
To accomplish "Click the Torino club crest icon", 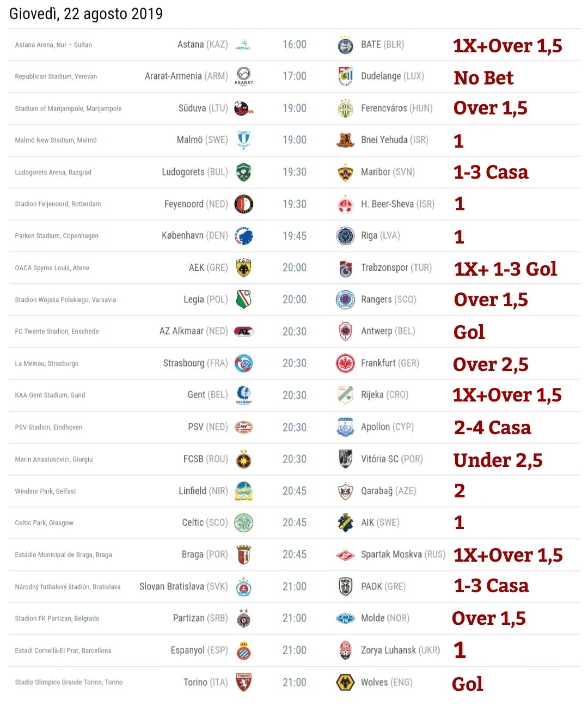I will click(x=243, y=683).
